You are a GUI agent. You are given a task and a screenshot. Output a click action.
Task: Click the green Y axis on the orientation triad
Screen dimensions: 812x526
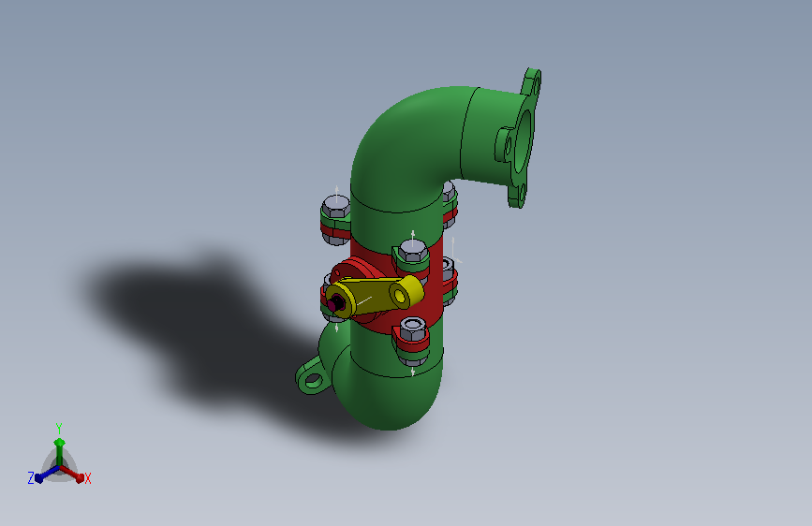[x=60, y=450]
